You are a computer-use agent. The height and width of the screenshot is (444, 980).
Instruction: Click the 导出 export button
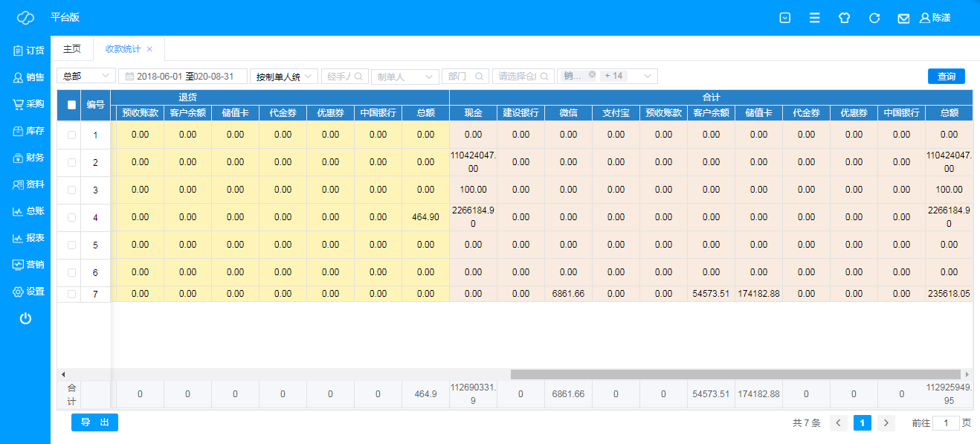tap(94, 422)
